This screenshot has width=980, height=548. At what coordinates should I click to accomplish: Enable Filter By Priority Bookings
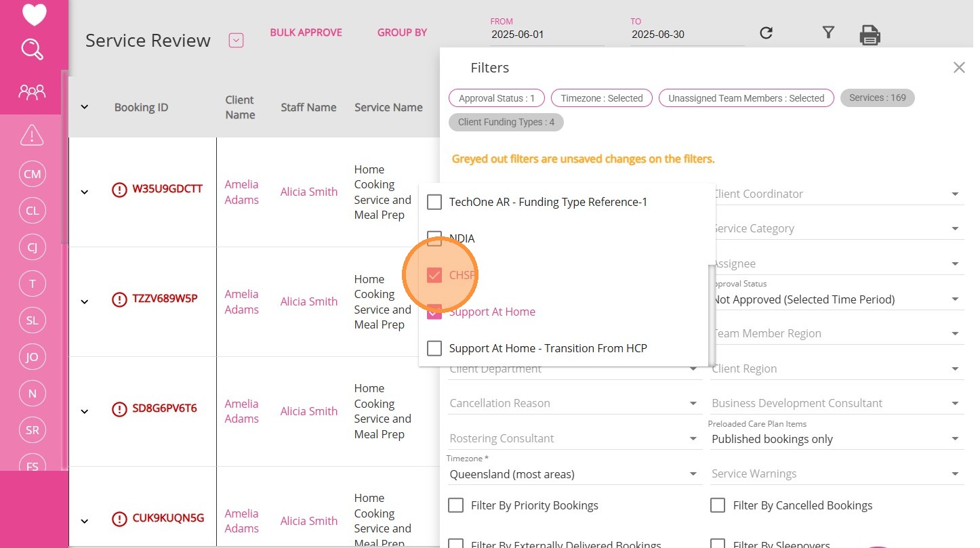tap(457, 505)
